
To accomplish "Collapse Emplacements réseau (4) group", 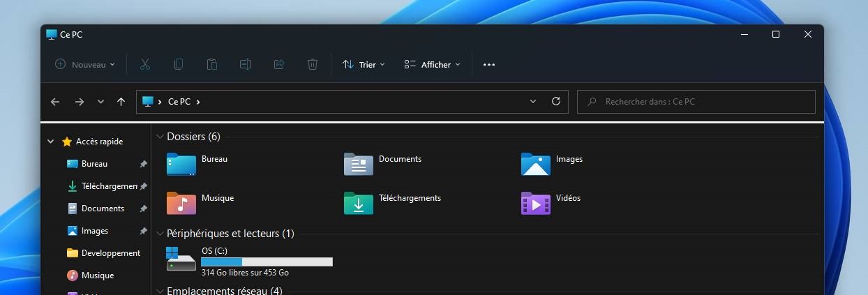I will click(x=160, y=291).
